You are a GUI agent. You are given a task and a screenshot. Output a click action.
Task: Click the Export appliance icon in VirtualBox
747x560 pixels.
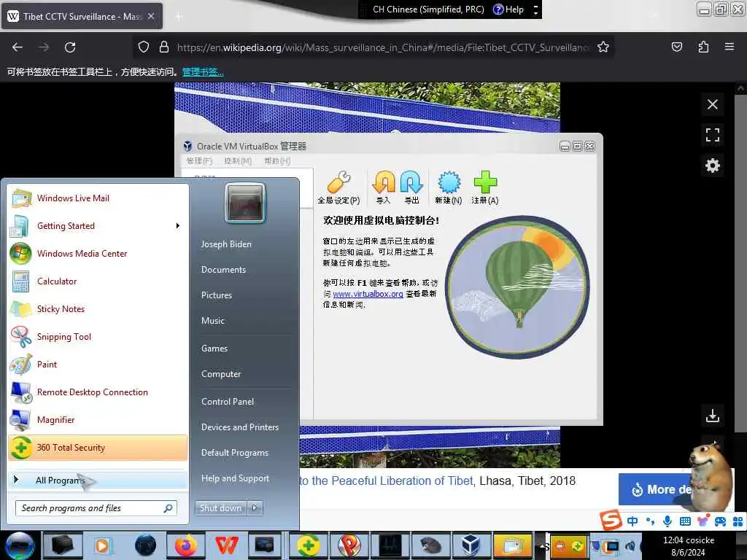(411, 187)
